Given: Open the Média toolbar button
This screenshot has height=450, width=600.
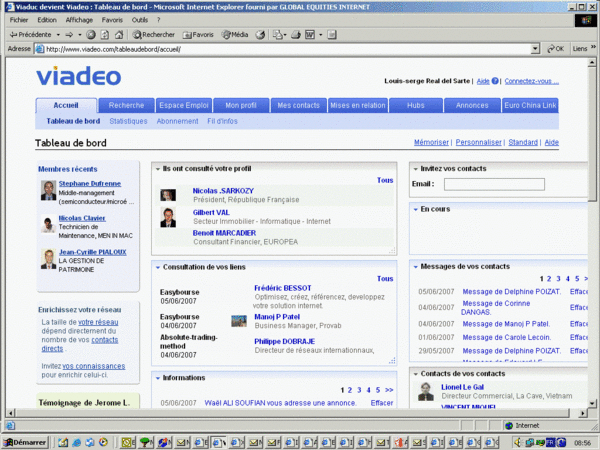Looking at the screenshot, I should click(x=235, y=35).
